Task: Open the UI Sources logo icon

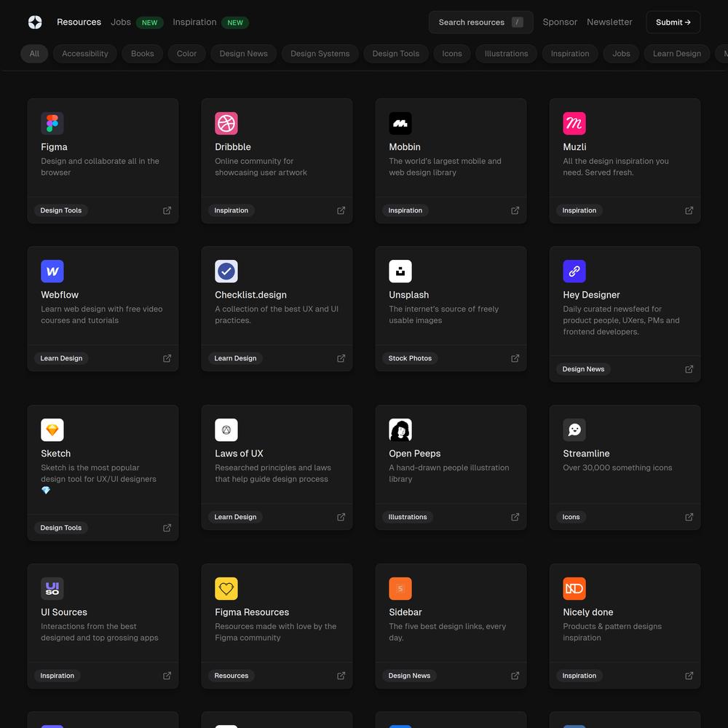Action: 52,589
